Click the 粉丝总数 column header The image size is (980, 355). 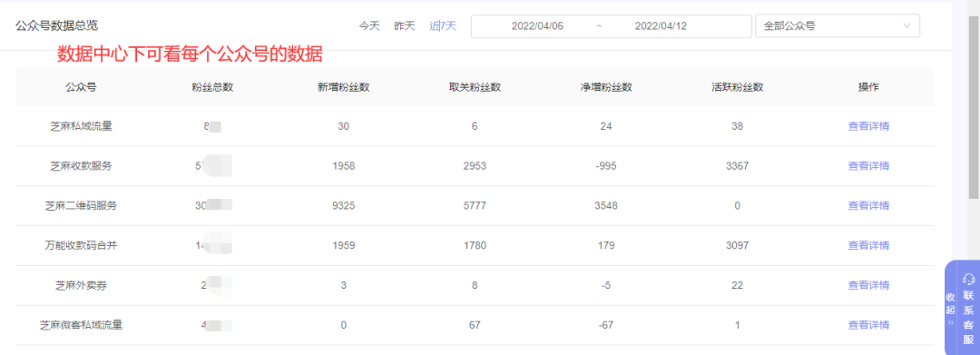[x=212, y=87]
